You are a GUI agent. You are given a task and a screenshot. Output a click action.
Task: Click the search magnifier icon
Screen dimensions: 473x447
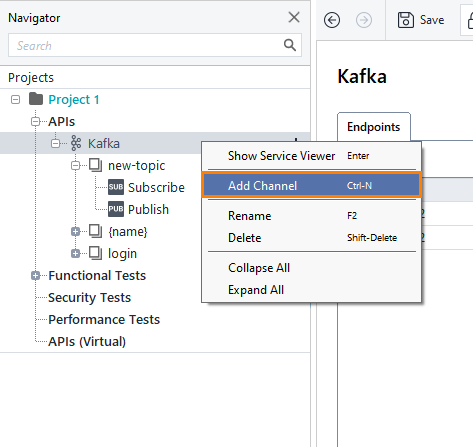tap(290, 45)
